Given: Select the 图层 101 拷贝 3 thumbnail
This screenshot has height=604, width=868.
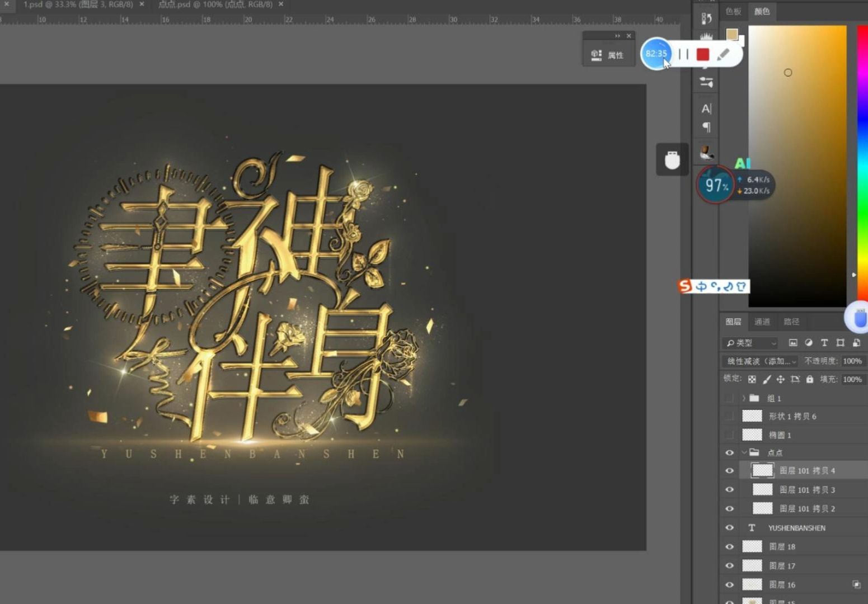Looking at the screenshot, I should click(x=762, y=489).
